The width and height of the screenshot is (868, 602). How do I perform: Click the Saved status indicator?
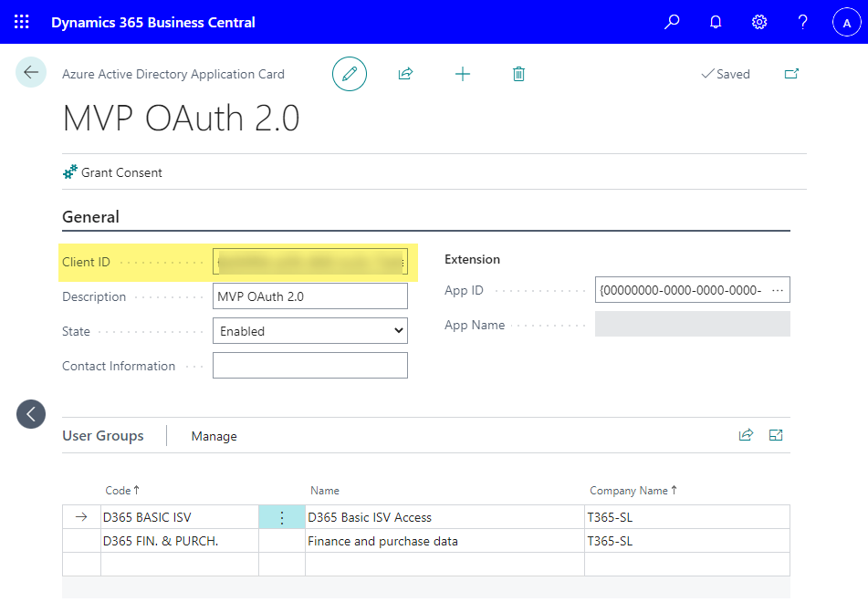[726, 74]
